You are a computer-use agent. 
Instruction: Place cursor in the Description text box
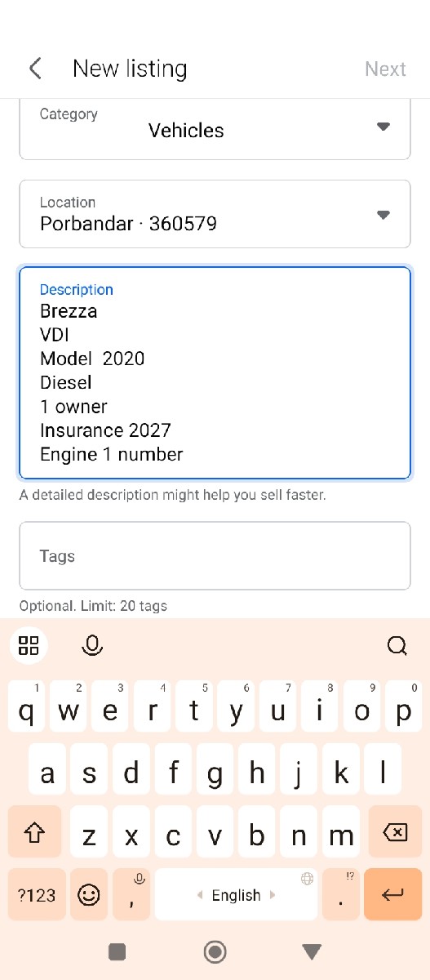tap(215, 372)
